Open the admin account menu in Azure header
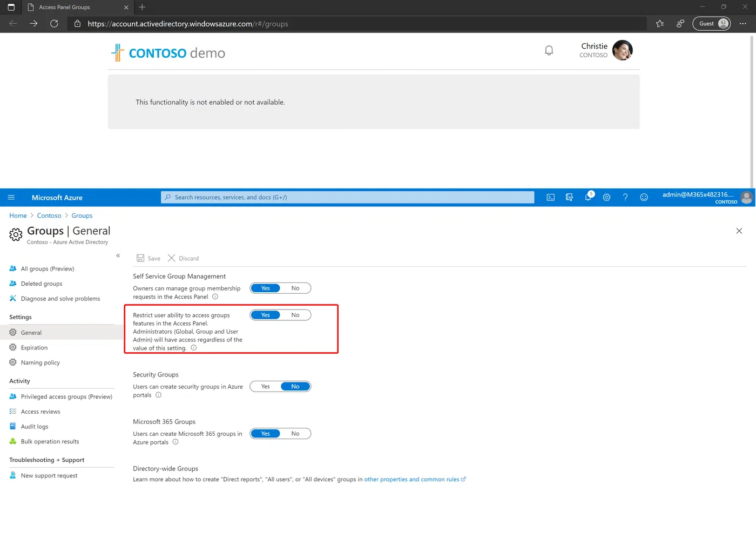 [707, 198]
